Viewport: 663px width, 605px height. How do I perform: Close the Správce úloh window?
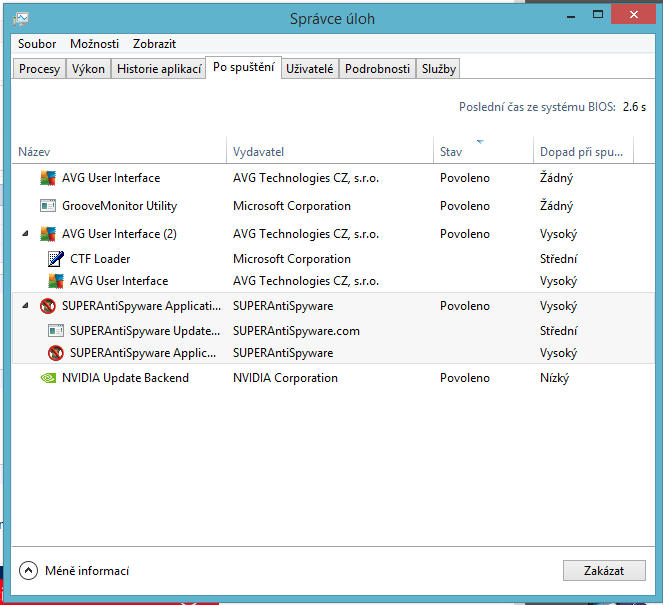click(633, 15)
